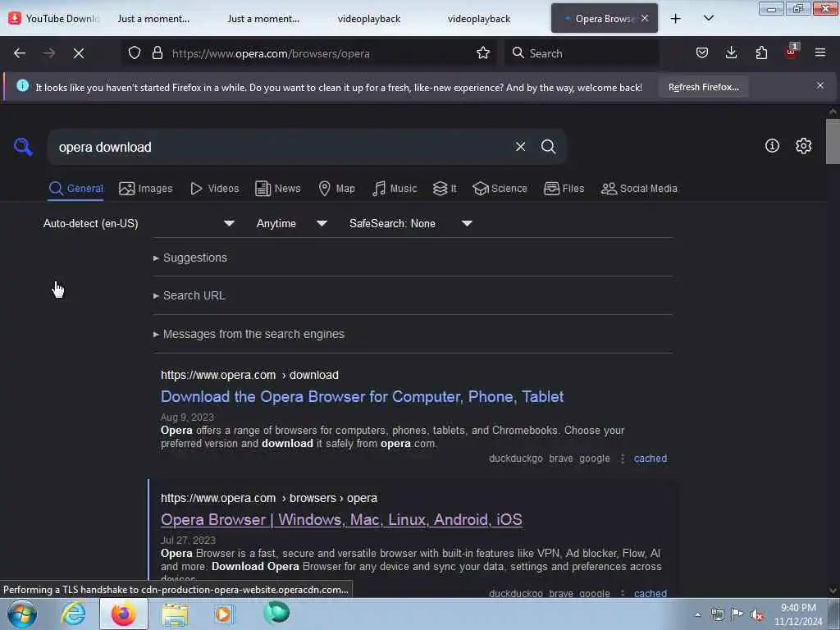840x630 pixels.
Task: List all tabs chevron
Action: pyautogui.click(x=708, y=19)
